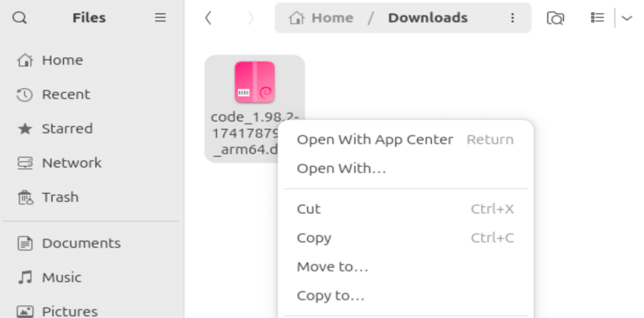The height and width of the screenshot is (318, 644).
Task: Open the Trash from the sidebar
Action: [60, 197]
